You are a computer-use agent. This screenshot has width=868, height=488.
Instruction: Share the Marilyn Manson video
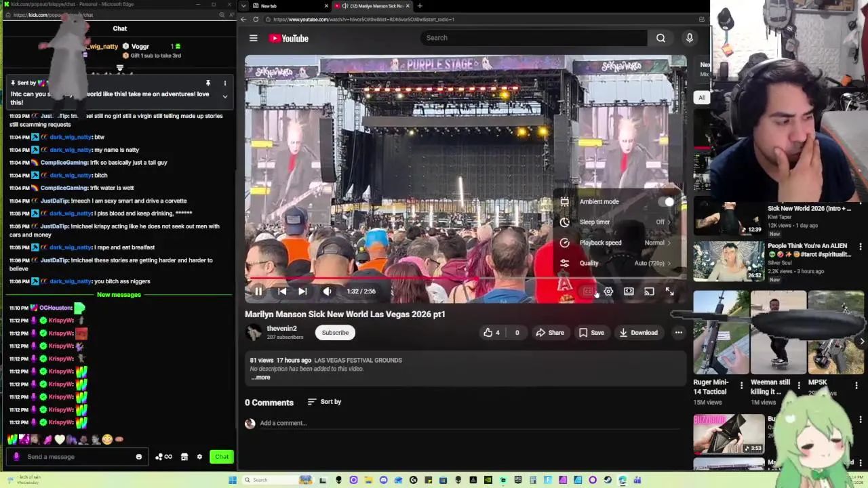point(550,333)
